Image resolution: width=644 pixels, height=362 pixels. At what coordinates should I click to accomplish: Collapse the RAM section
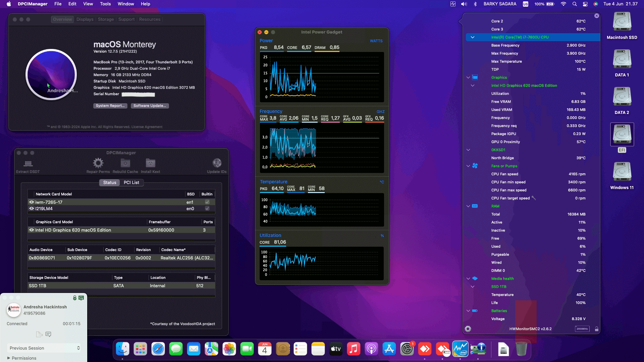[x=468, y=206]
